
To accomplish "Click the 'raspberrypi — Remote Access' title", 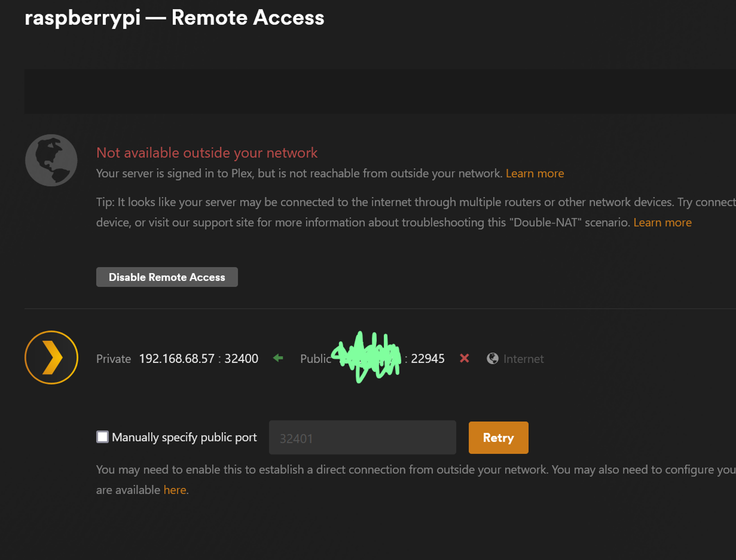I will (x=174, y=18).
